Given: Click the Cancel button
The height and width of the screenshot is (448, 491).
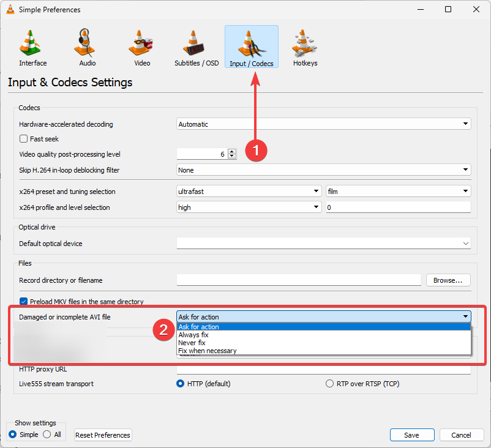Looking at the screenshot, I should [x=461, y=435].
